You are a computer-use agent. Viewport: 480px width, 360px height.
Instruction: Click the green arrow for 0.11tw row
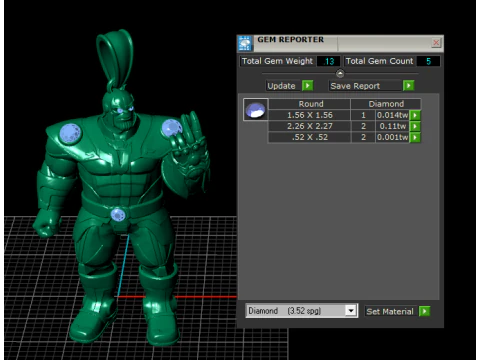click(415, 126)
